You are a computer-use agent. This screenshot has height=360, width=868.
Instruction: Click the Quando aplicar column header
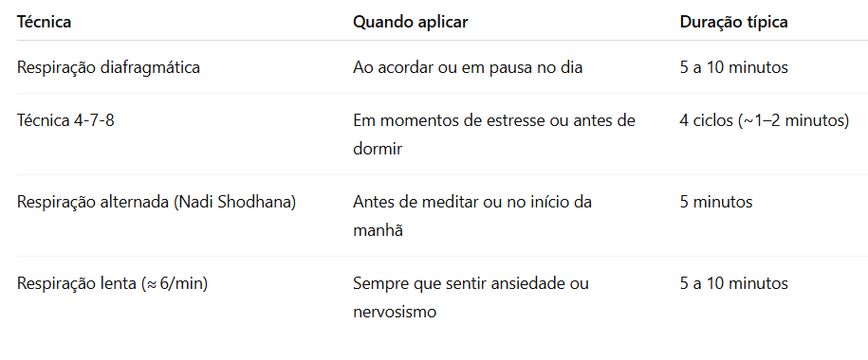coord(410,22)
